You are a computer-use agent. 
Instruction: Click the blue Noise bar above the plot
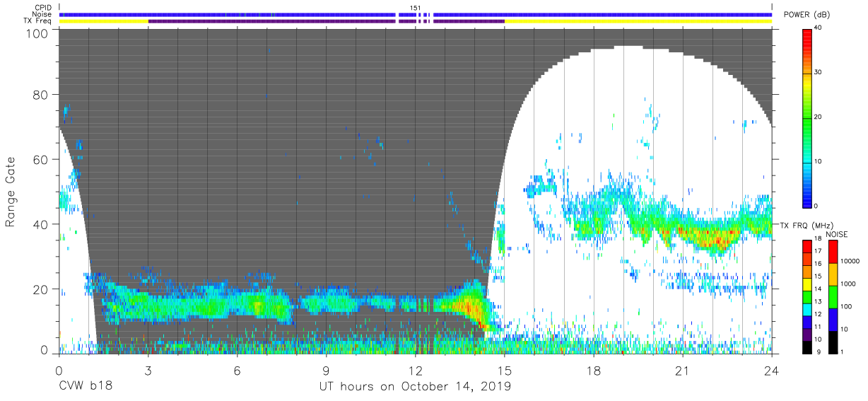pos(416,14)
